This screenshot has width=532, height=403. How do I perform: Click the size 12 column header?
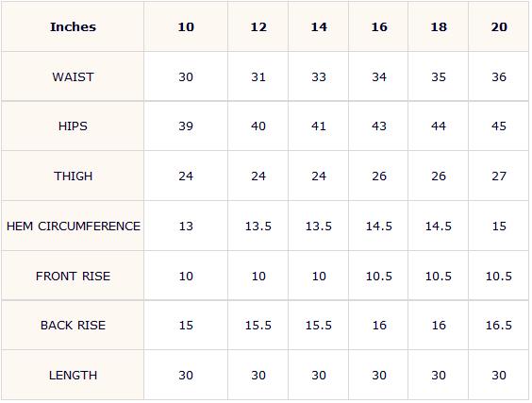click(258, 27)
